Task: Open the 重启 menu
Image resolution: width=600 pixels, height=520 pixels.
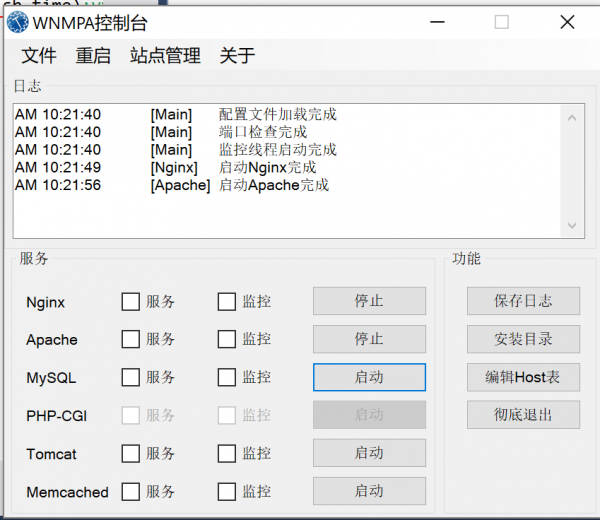Action: coord(93,55)
